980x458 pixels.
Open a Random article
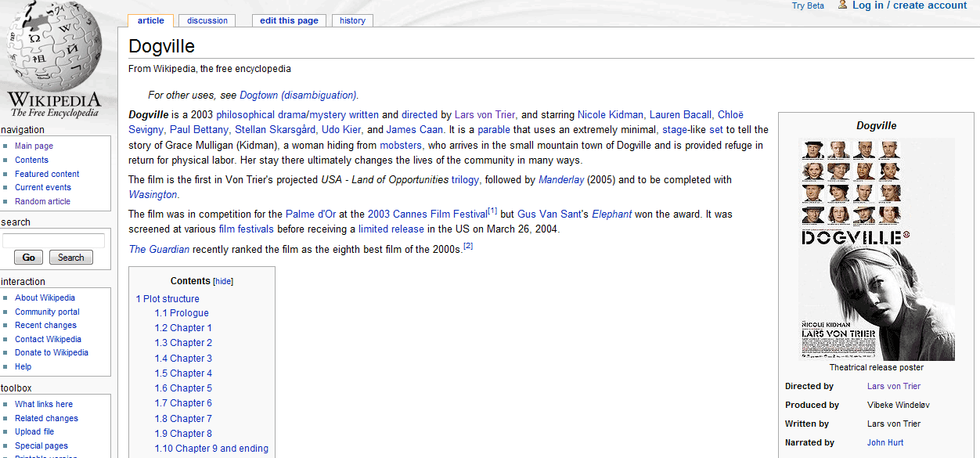point(42,201)
